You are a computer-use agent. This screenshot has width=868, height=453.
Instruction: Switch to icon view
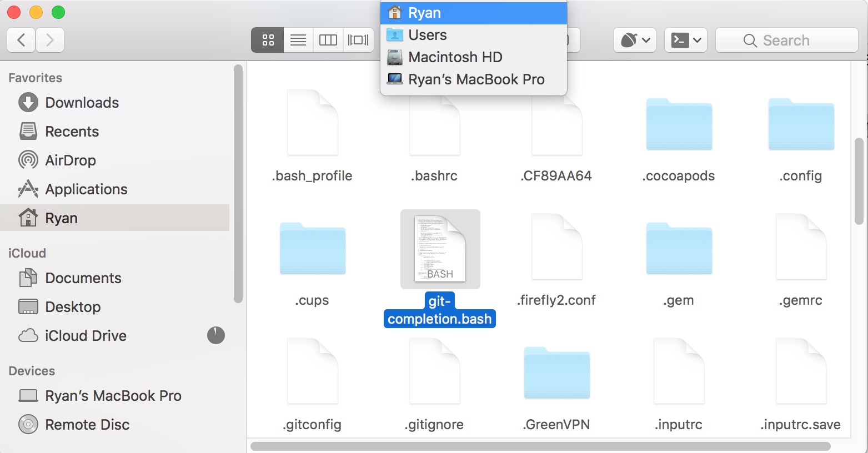(x=268, y=40)
